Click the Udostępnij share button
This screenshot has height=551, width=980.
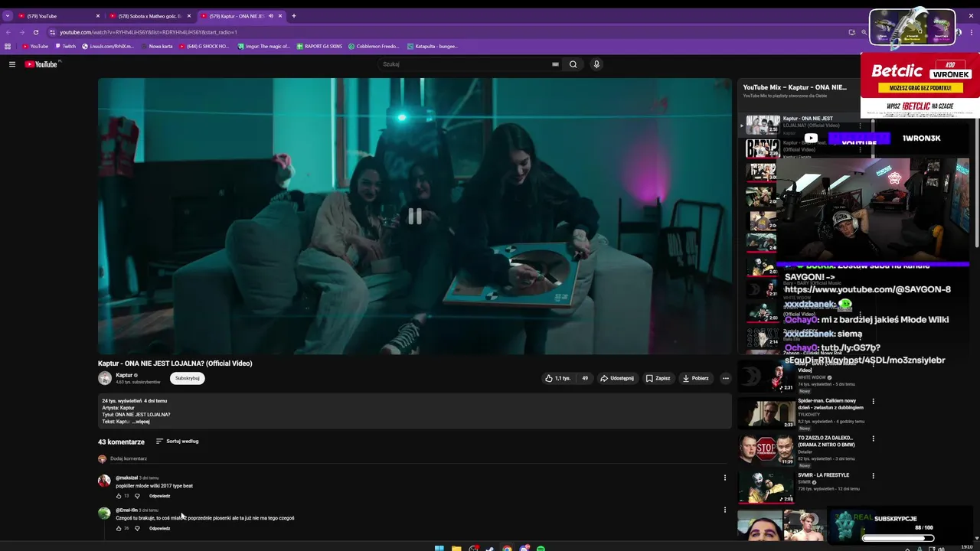point(617,378)
